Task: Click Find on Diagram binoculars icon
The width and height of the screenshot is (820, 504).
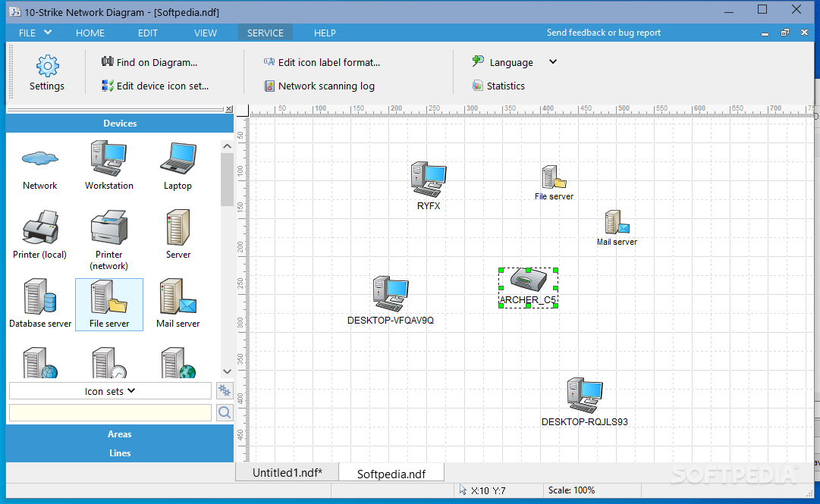Action: (x=107, y=61)
